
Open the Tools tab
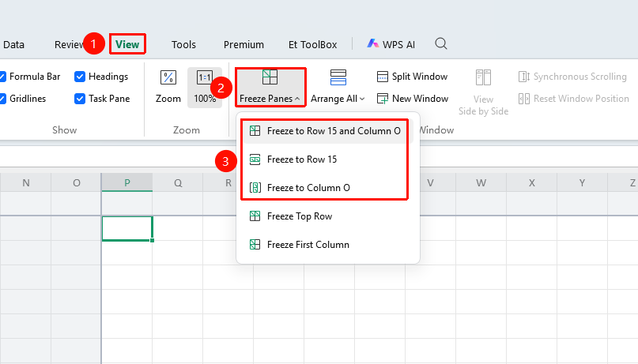[183, 44]
